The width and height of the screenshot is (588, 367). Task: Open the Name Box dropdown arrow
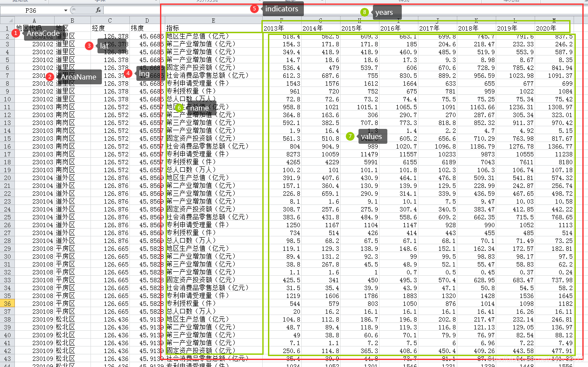[66, 10]
